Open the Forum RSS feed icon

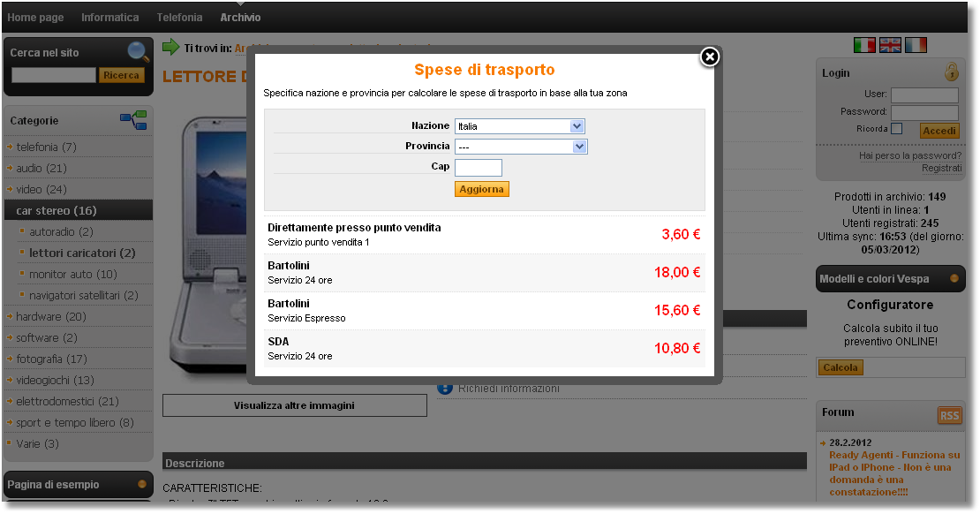pyautogui.click(x=949, y=415)
